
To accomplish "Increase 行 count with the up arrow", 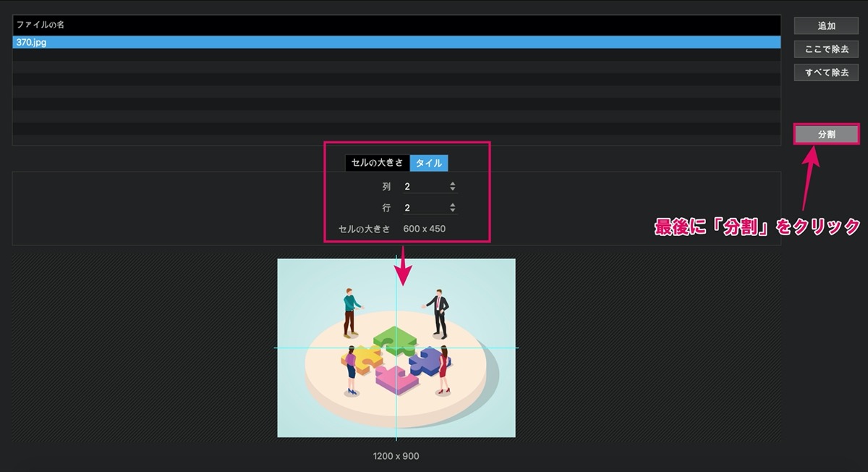I will coord(453,206).
